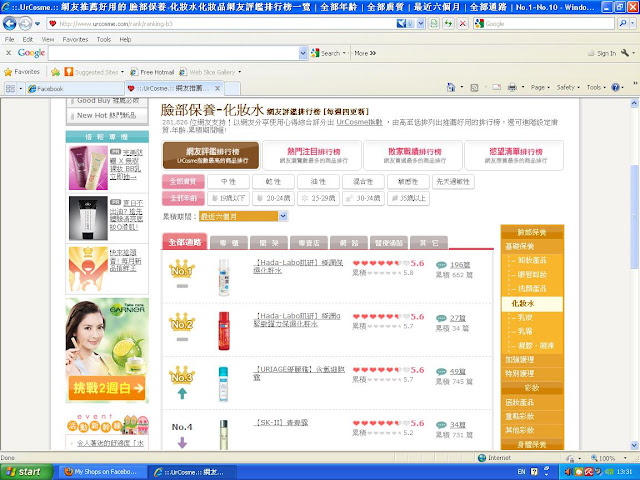Expand the Web Slice Gallery dropdown
Screen dimensions: 640x480
[x=240, y=72]
